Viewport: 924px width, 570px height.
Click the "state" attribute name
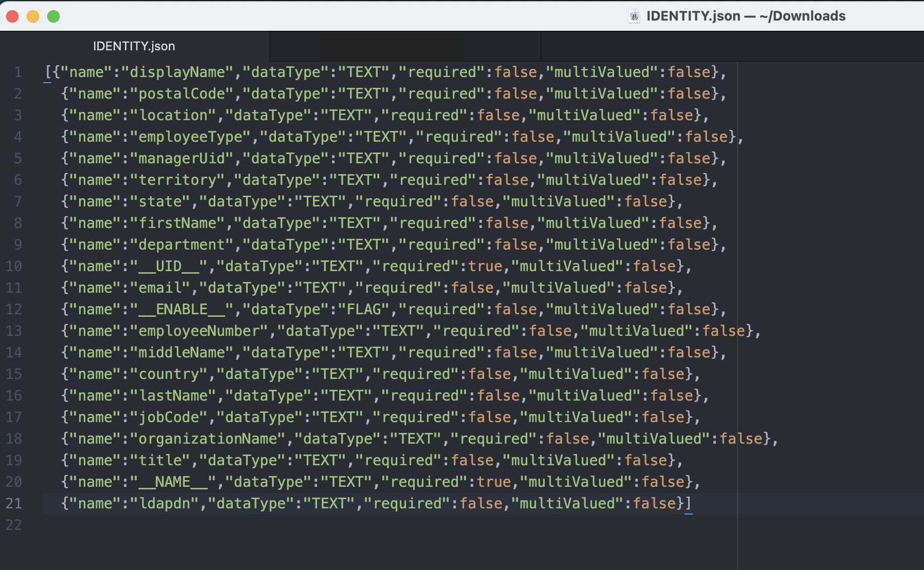click(x=161, y=202)
